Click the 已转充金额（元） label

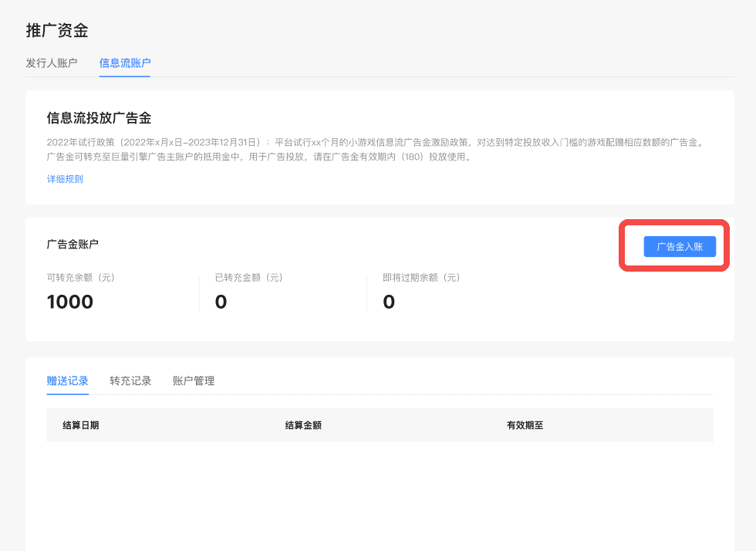[x=249, y=278]
